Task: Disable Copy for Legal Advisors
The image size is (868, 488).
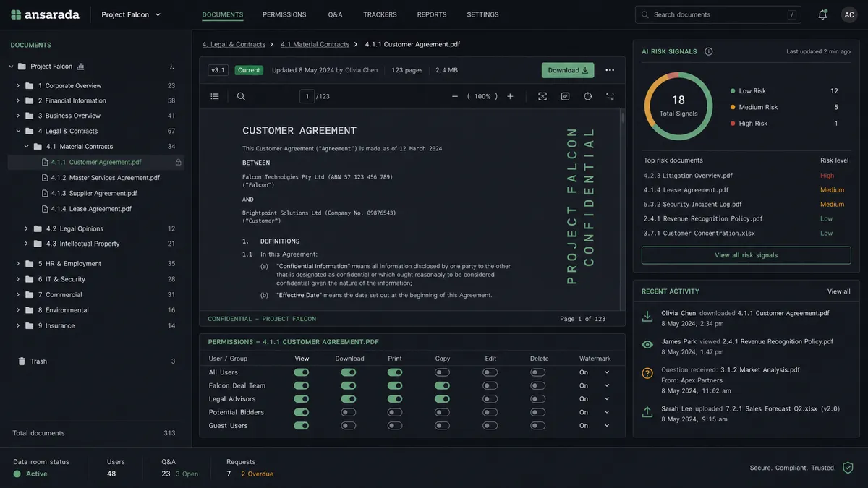Action: click(x=442, y=399)
